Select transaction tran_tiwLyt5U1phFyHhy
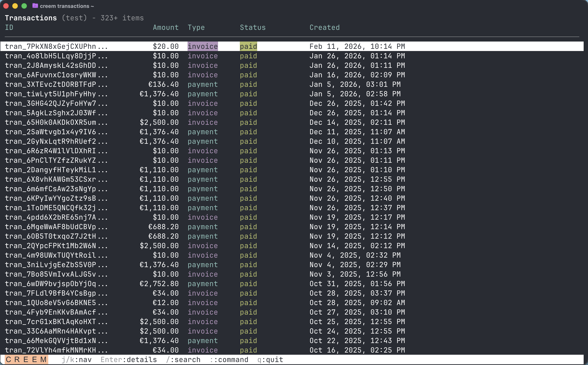The width and height of the screenshot is (588, 365). (x=292, y=94)
